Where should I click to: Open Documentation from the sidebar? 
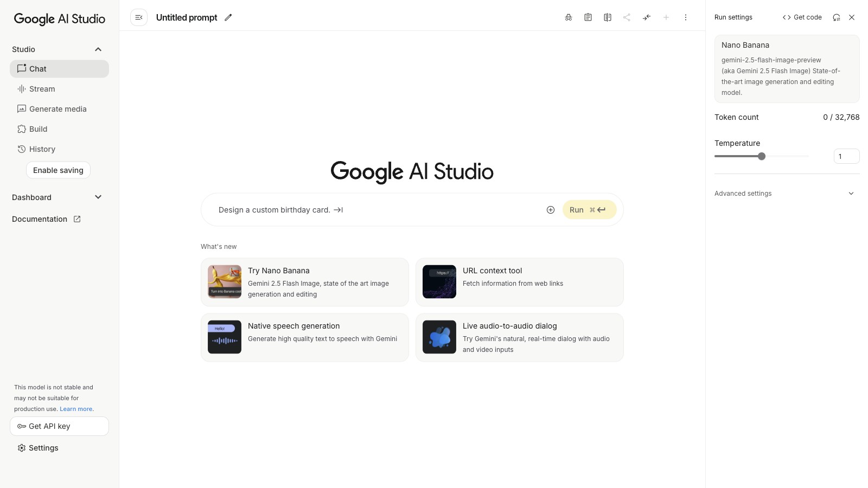coord(39,219)
